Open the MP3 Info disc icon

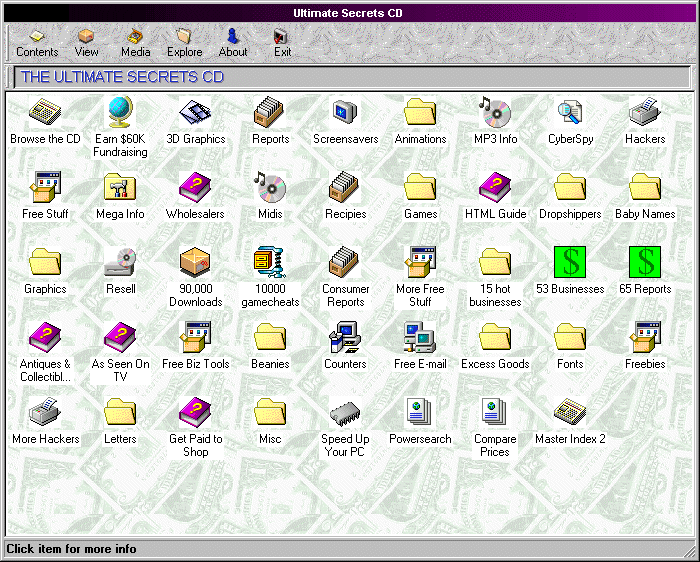point(495,112)
